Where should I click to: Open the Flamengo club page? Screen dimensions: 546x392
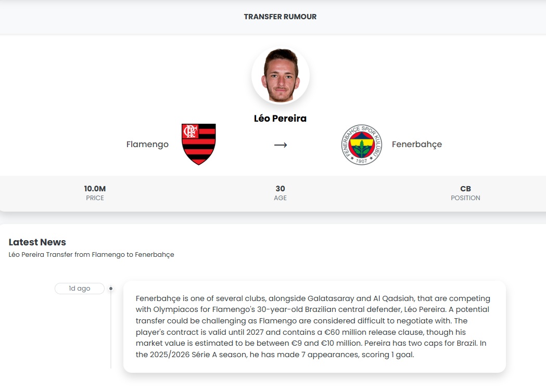(147, 145)
